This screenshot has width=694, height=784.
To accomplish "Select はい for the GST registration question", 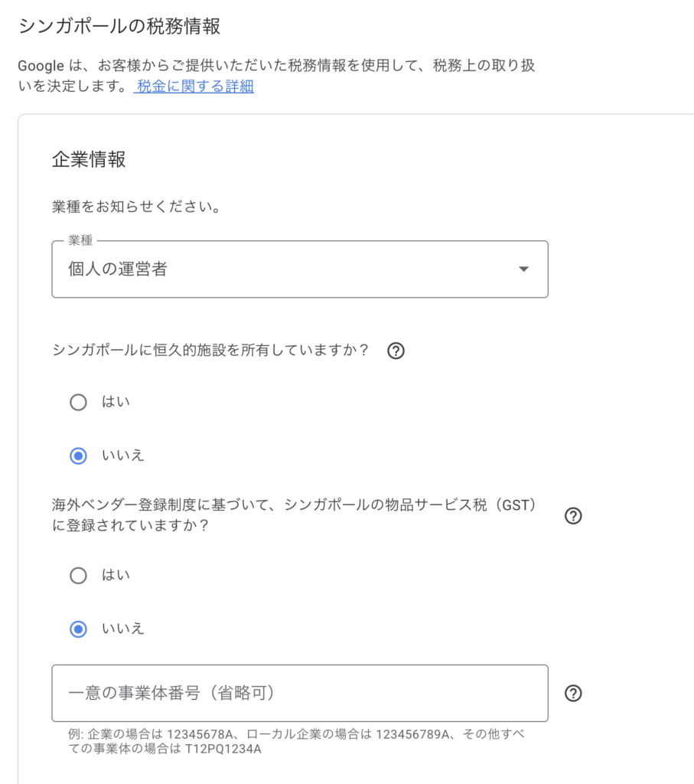I will (x=78, y=576).
